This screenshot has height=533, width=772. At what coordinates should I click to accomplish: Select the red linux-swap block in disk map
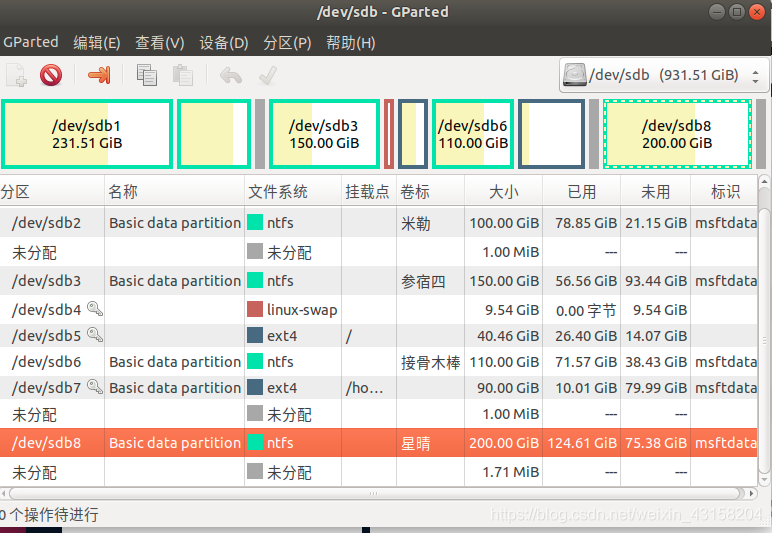click(x=389, y=134)
